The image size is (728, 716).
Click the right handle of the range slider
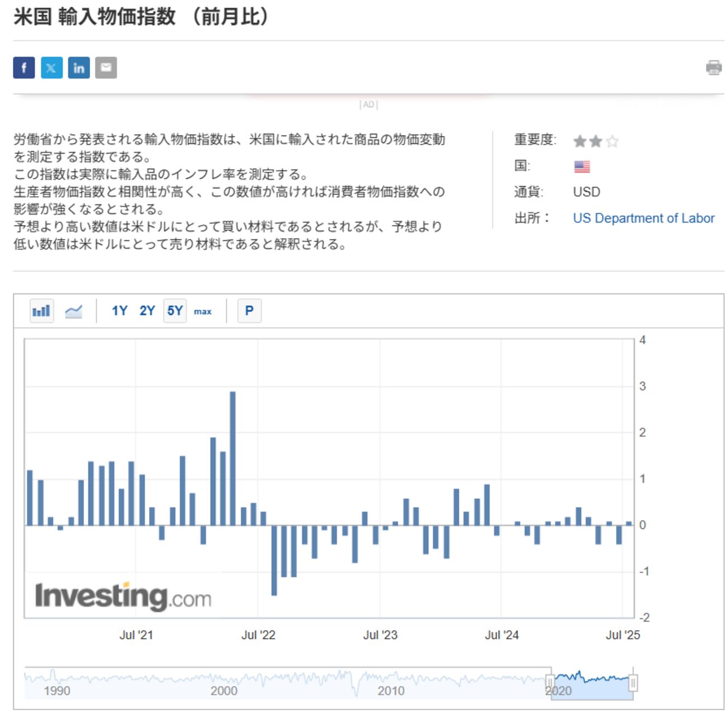tap(633, 683)
